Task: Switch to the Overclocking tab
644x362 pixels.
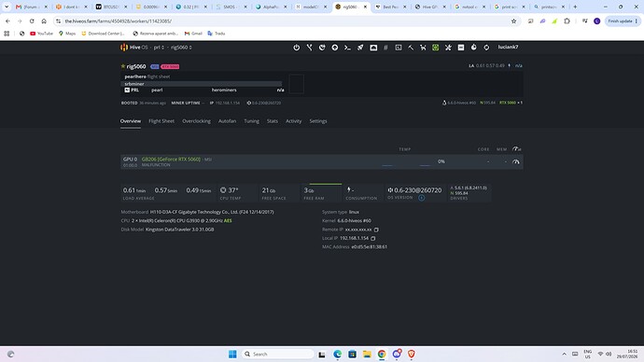Action: tap(196, 121)
